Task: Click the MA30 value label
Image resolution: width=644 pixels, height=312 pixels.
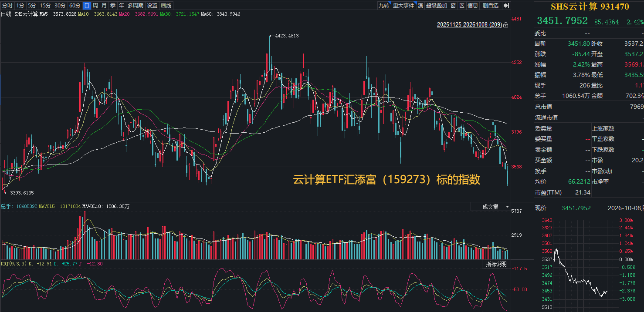Action: point(180,14)
